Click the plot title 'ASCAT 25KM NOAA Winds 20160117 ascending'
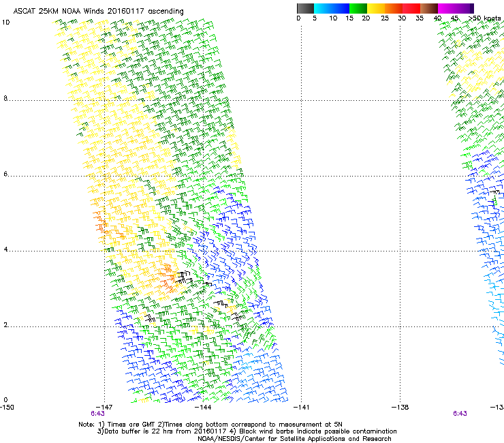 point(98,12)
